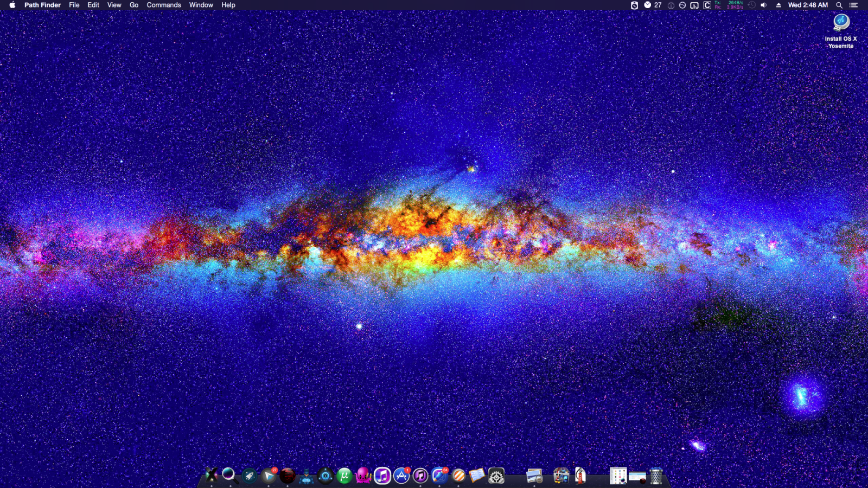Open the Edit menu
Screen dimensions: 868x488
(93, 5)
